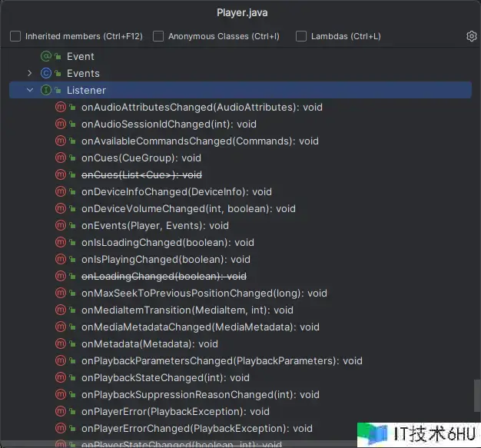Select onIsPlayingChanged(boolean): void

click(x=166, y=259)
